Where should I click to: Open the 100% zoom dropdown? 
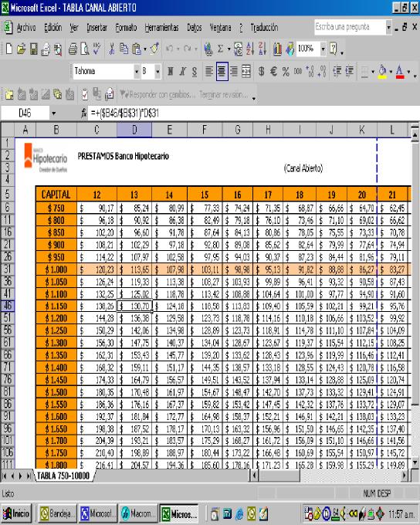tap(323, 49)
